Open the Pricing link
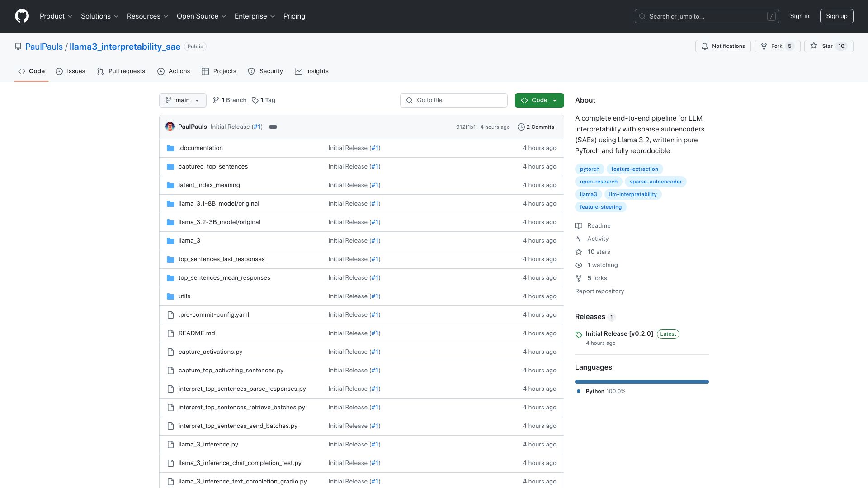 294,16
